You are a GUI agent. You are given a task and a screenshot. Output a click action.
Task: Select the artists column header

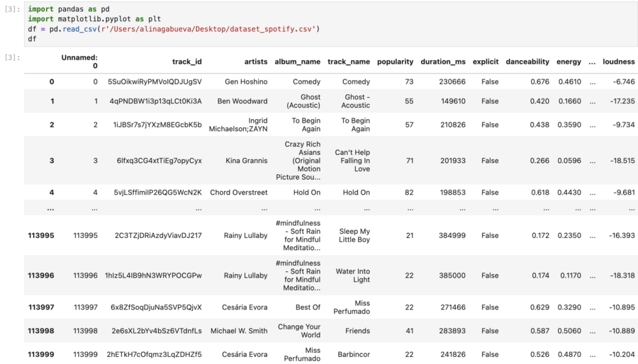point(256,62)
